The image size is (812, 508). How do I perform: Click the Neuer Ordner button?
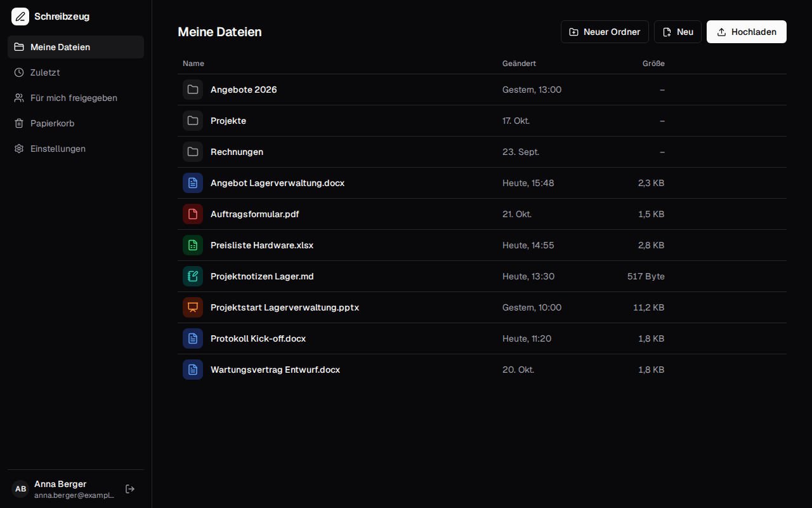point(605,32)
